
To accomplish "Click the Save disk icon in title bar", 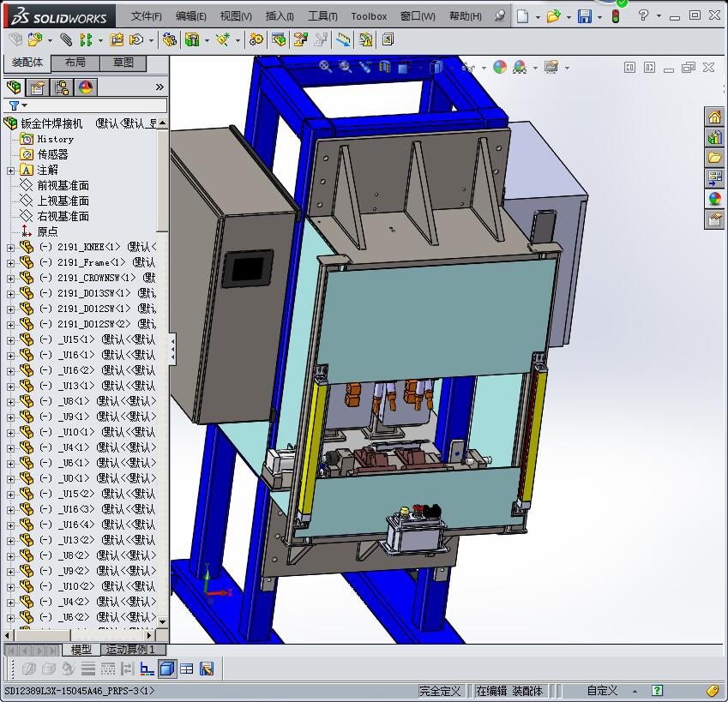I will pos(585,16).
